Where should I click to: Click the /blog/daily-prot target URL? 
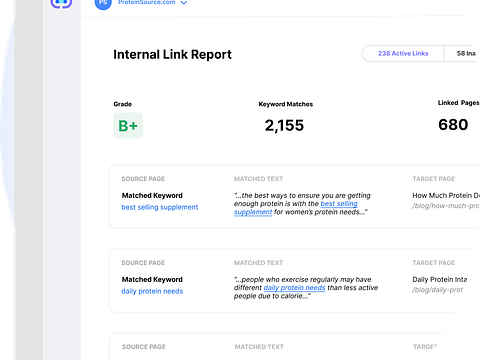click(438, 290)
